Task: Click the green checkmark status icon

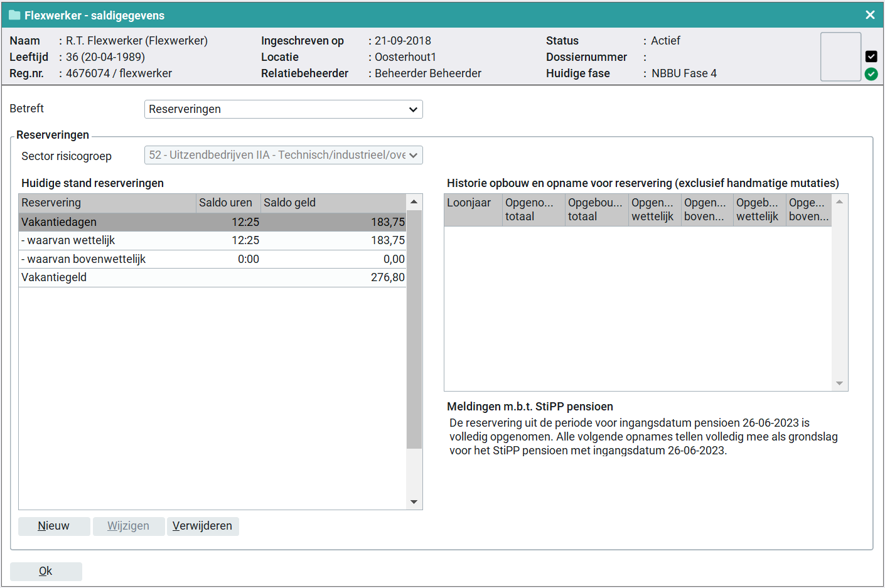Action: point(871,74)
